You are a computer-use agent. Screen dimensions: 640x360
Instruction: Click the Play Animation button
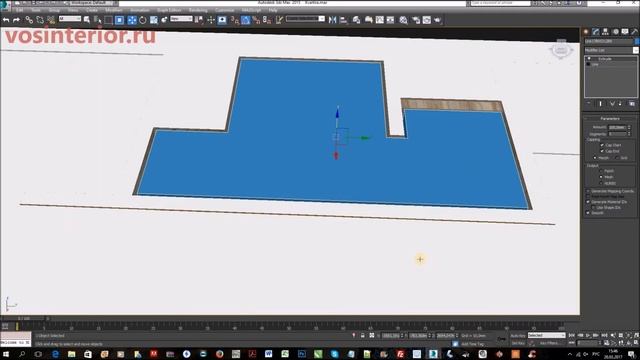click(x=588, y=336)
